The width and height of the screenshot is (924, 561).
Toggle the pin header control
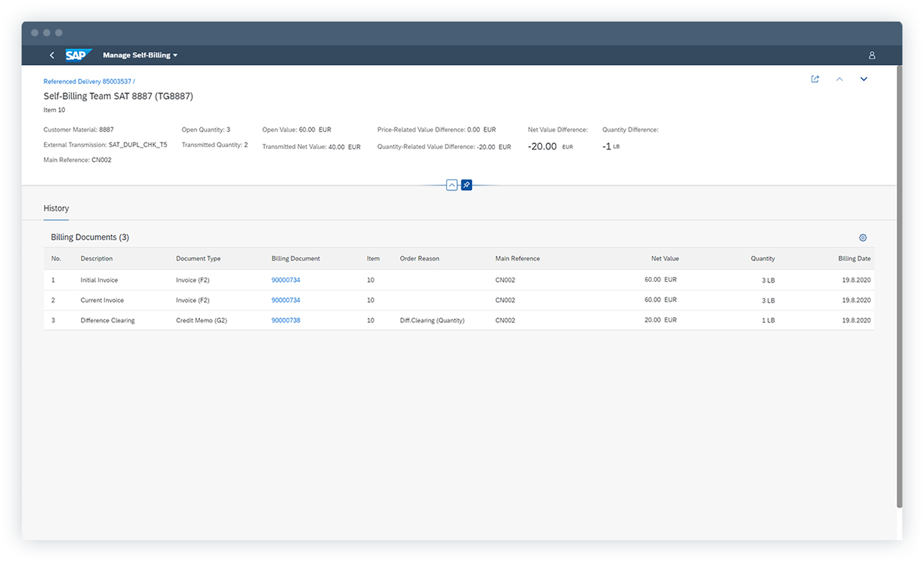click(x=466, y=185)
